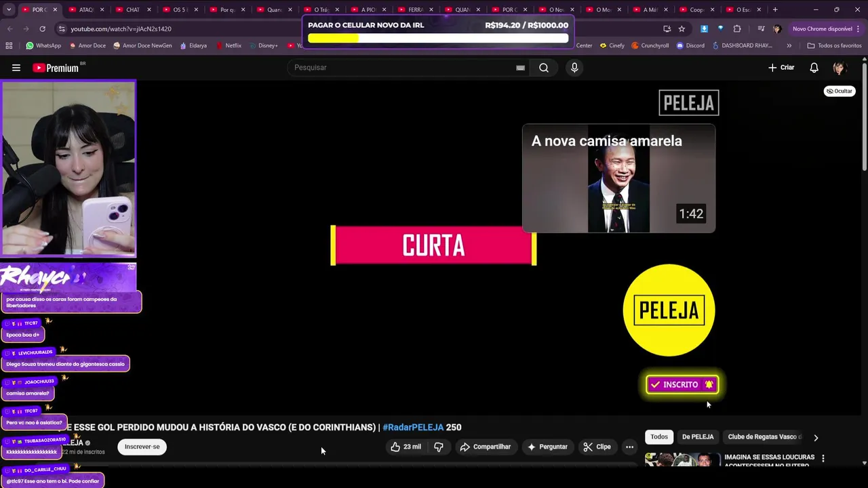Open a new browser tab
The image size is (868, 488).
pyautogui.click(x=775, y=9)
